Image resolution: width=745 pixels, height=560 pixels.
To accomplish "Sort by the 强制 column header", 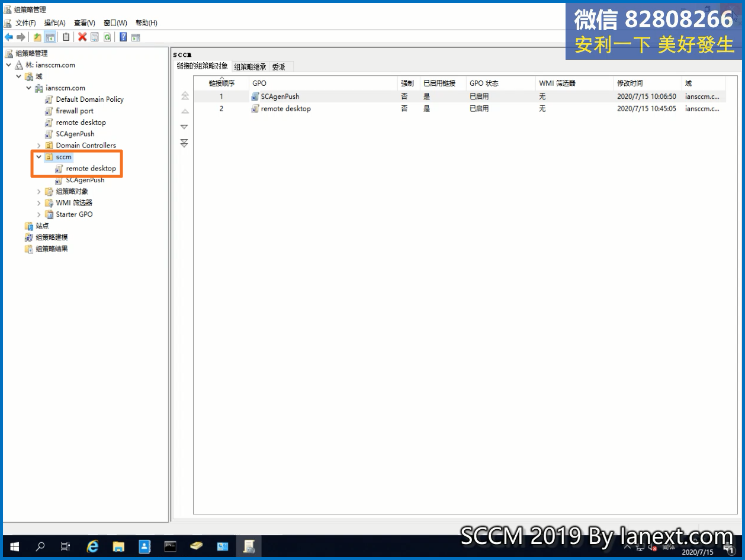I will tap(409, 83).
